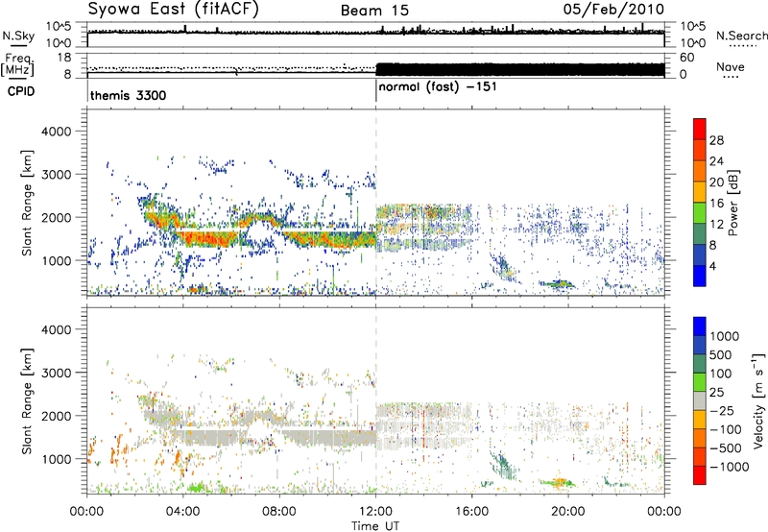Click the '1000' tick on the Velocity color bar
Viewport: 768px width, 532px height.
pyautogui.click(x=725, y=336)
